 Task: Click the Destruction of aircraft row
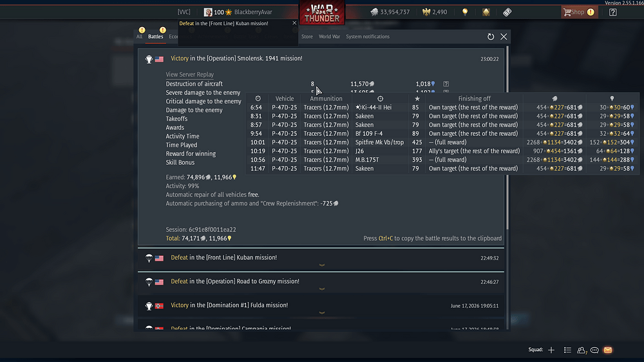[x=307, y=84]
